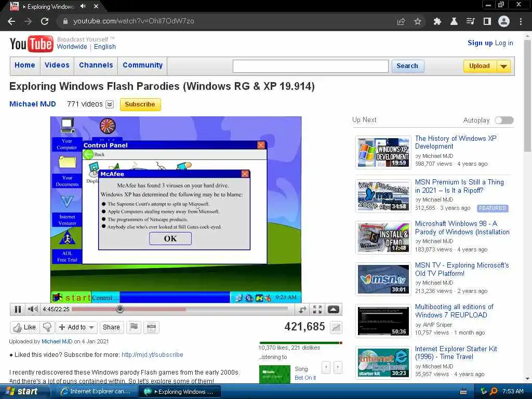Go back in browser history
532x399 pixels.
(x=11, y=21)
